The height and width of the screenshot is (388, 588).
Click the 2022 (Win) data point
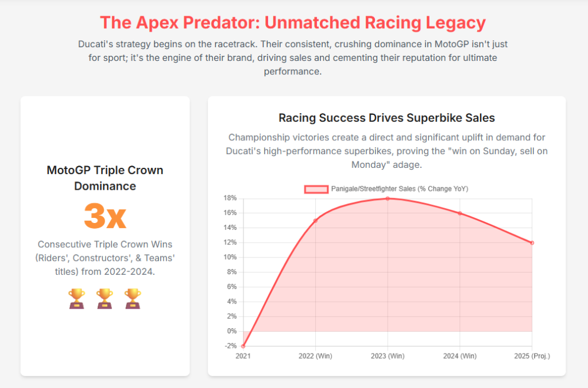[315, 221]
